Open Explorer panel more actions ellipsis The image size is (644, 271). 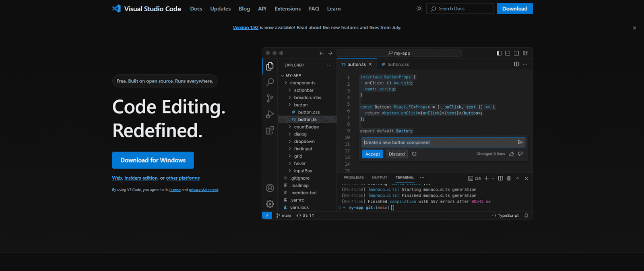[329, 65]
